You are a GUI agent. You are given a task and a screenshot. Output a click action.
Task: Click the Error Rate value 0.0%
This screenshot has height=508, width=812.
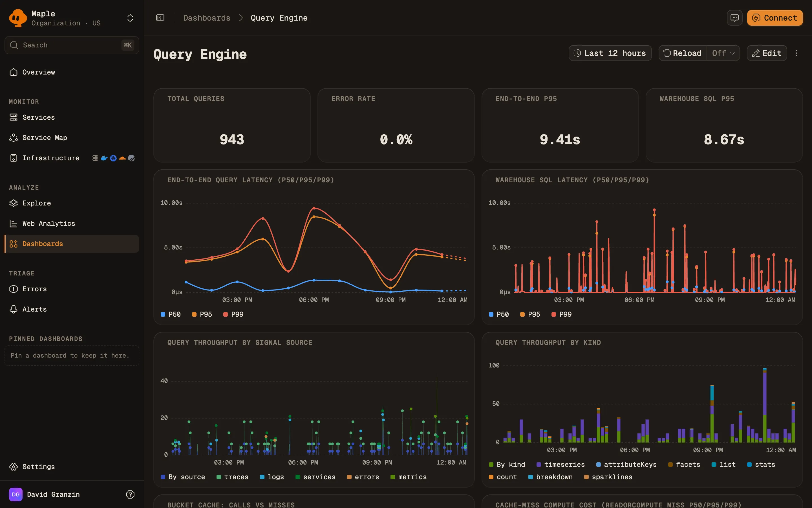tap(396, 139)
